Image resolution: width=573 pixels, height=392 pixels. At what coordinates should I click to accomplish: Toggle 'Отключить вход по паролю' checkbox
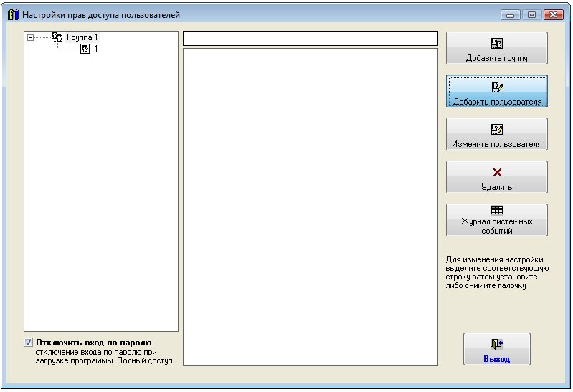(x=28, y=343)
